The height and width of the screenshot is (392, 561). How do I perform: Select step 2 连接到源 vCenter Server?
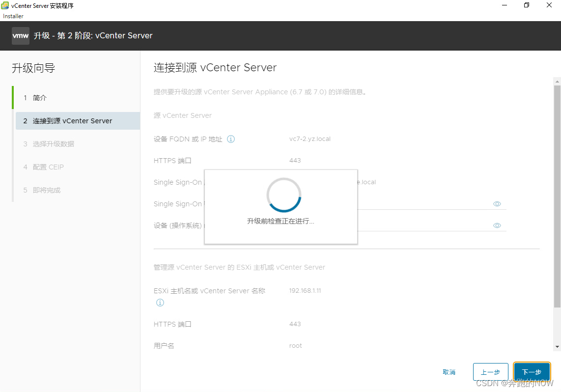[x=78, y=121]
